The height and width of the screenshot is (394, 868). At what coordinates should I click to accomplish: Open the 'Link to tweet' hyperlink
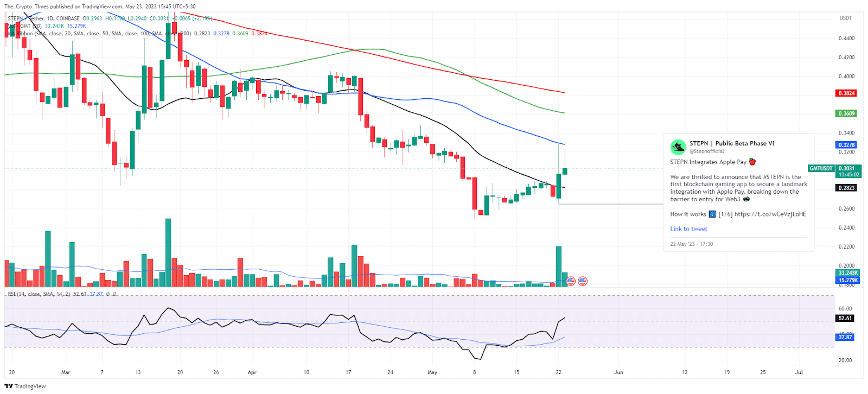688,228
